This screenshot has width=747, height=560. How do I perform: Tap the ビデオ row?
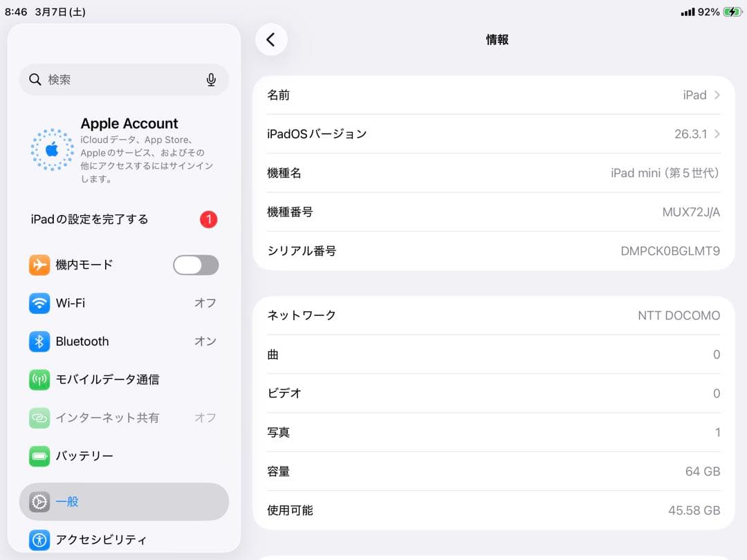494,393
